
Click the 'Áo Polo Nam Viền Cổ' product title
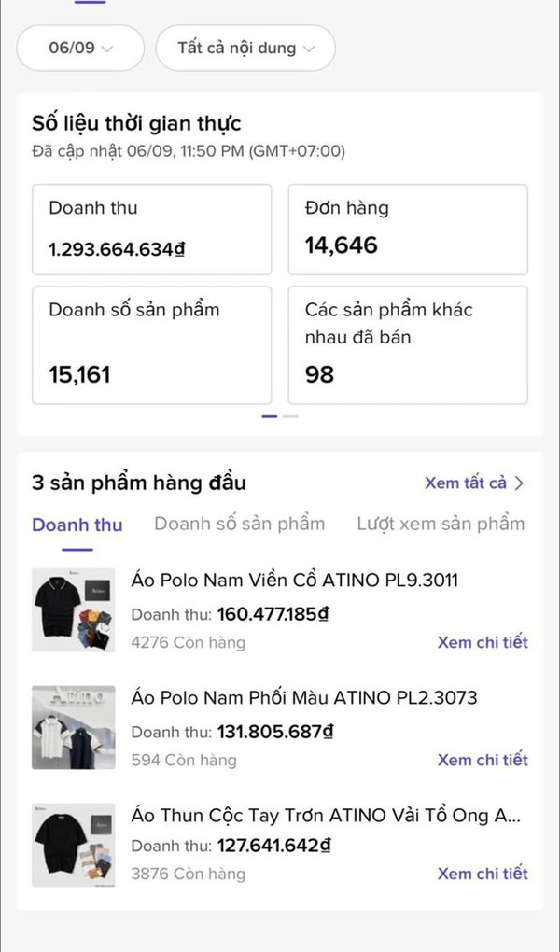coord(295,581)
